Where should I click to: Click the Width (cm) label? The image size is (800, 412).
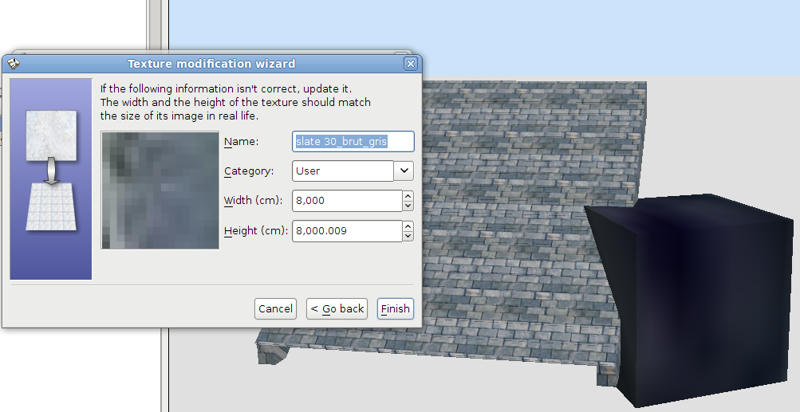[x=253, y=201]
